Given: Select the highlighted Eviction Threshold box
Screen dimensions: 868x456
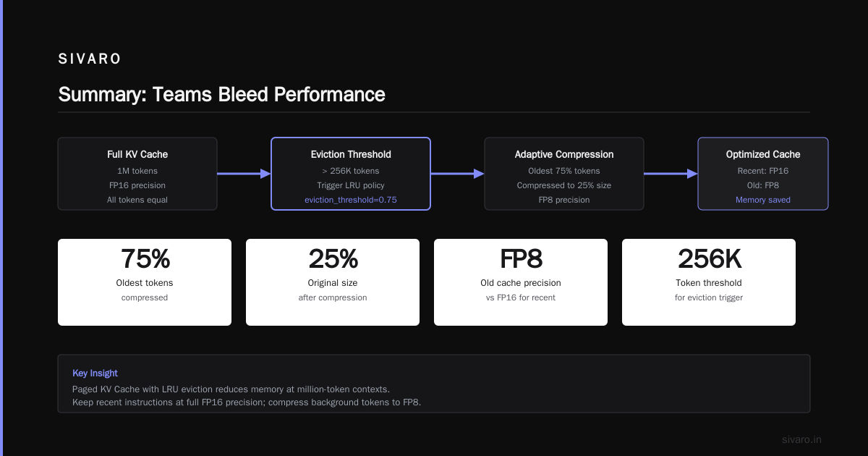Looking at the screenshot, I should [x=351, y=174].
